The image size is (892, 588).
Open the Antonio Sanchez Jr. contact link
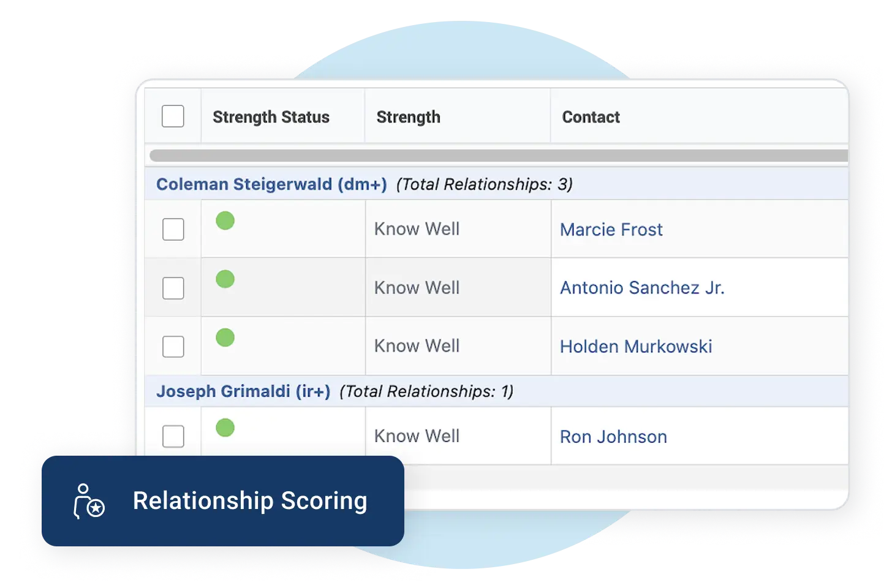(x=642, y=288)
